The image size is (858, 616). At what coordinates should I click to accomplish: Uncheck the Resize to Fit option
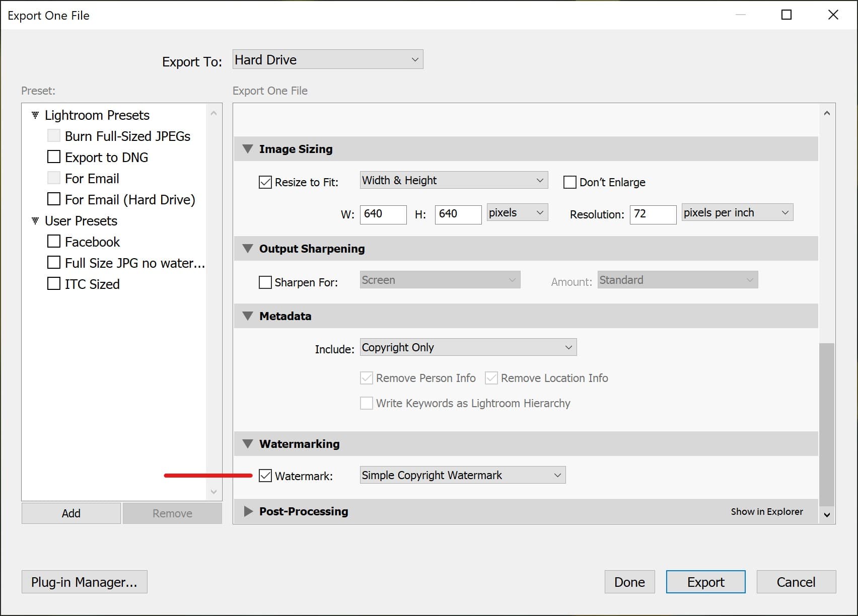click(265, 182)
